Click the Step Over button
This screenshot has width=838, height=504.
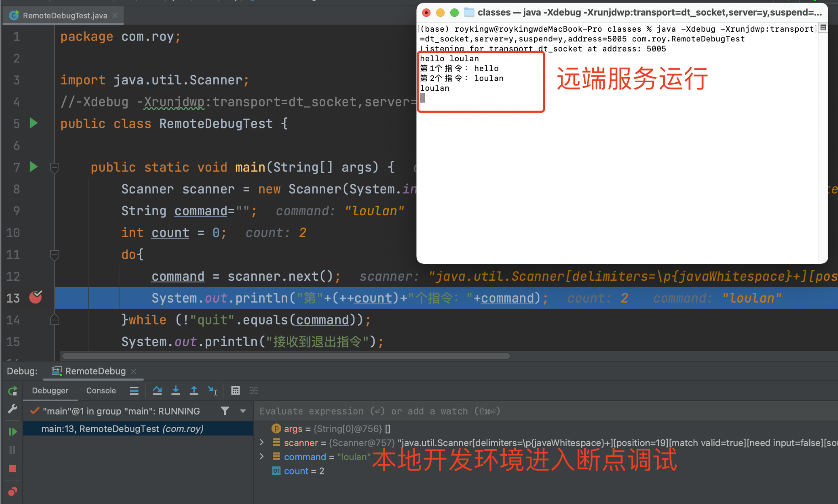[x=157, y=390]
